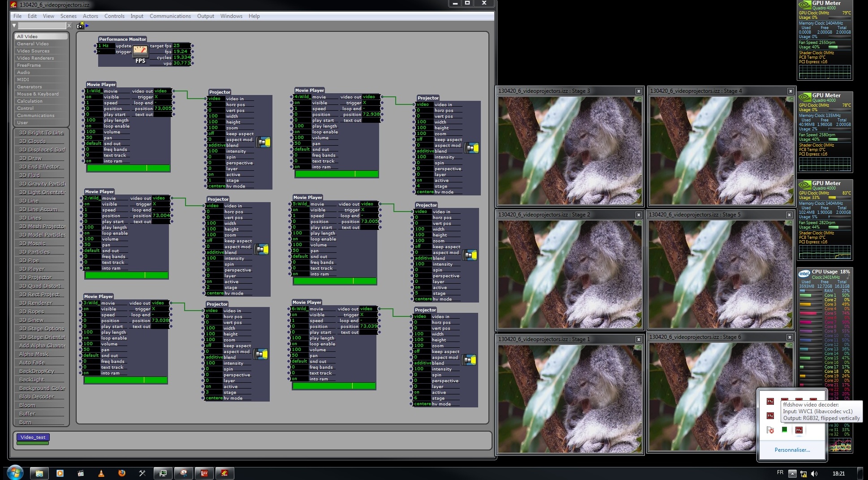Click the network icon in the system tray
This screenshot has width=868, height=480.
click(x=803, y=474)
